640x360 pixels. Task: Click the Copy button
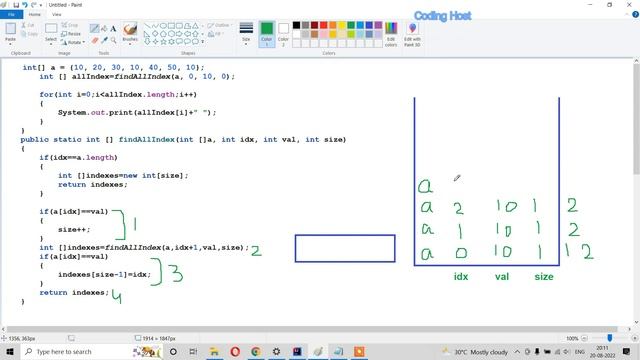point(29,34)
